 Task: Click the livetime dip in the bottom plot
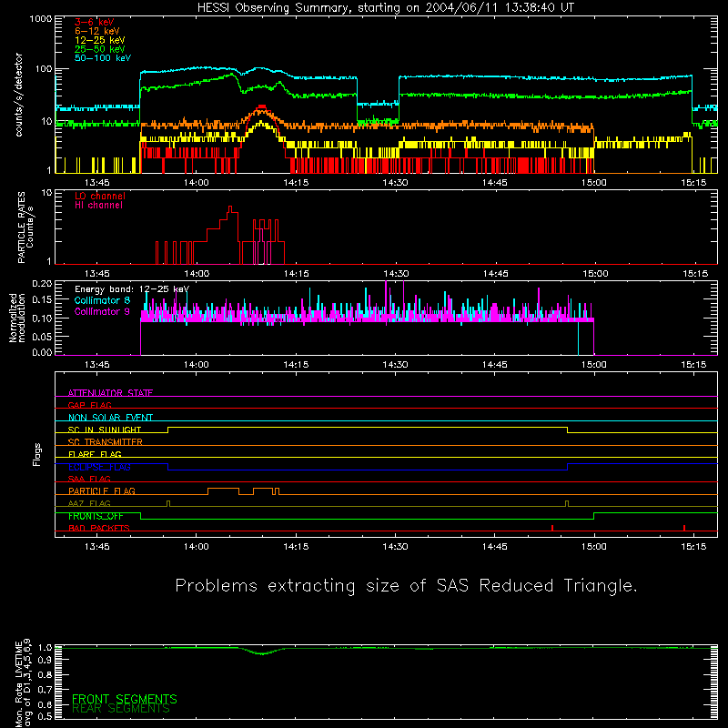click(263, 652)
